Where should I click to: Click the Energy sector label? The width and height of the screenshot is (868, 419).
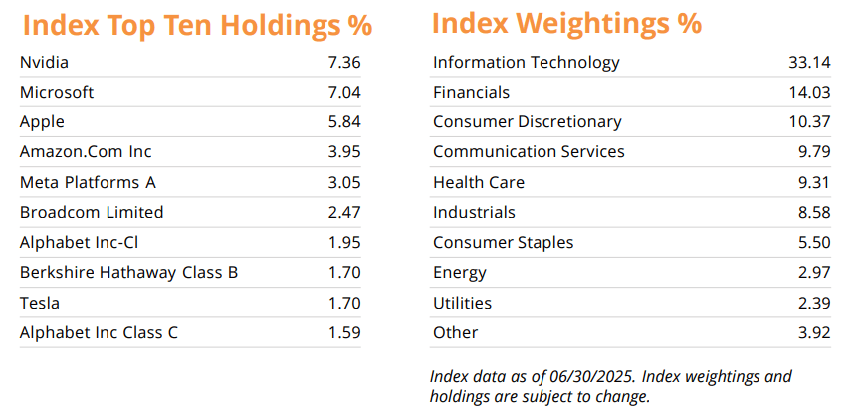point(459,273)
